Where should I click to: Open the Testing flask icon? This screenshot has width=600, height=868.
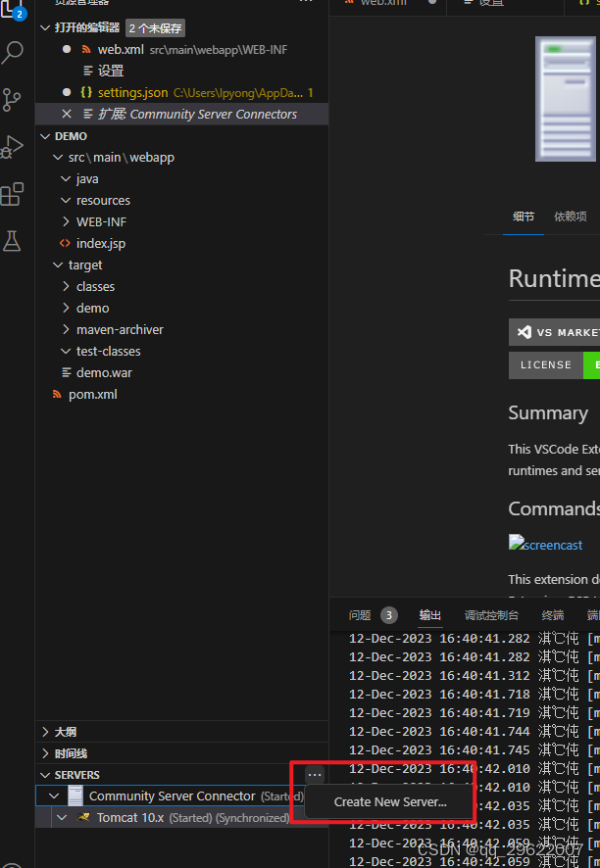pyautogui.click(x=12, y=241)
